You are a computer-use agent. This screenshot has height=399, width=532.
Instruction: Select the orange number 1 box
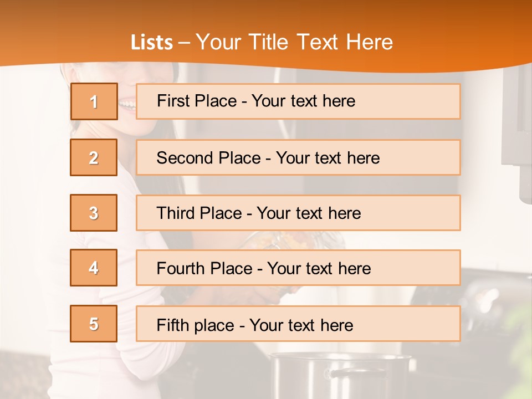(x=94, y=101)
